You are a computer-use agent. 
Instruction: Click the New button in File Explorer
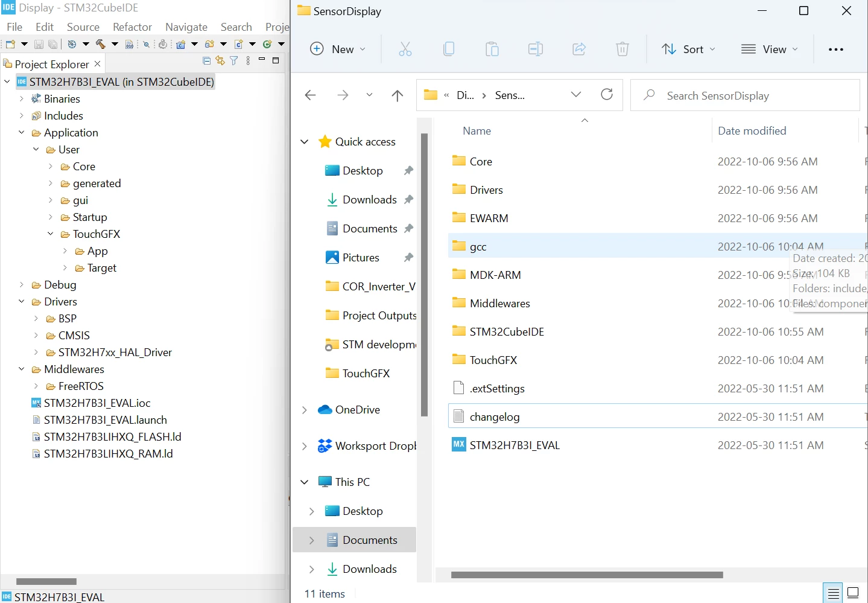pos(338,49)
